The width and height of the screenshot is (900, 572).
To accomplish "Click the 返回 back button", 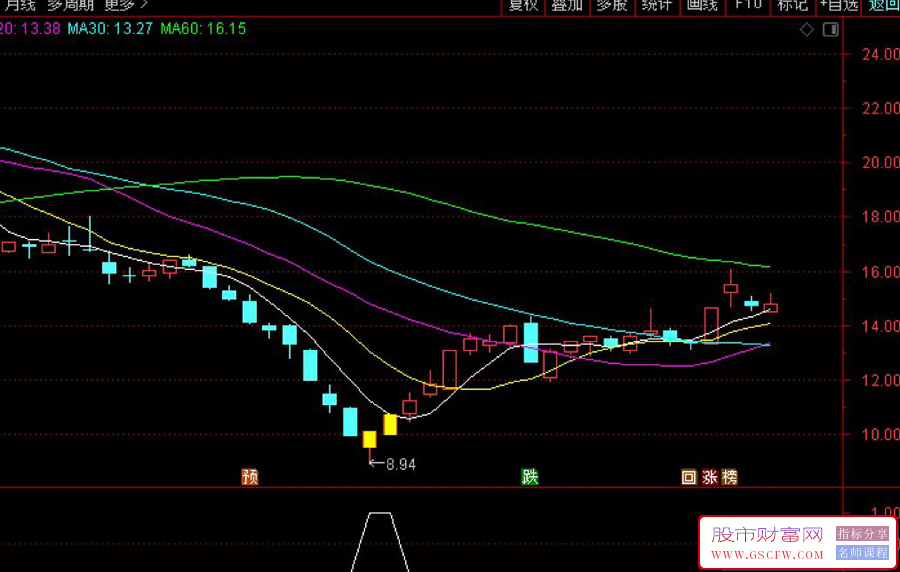I will (x=883, y=5).
